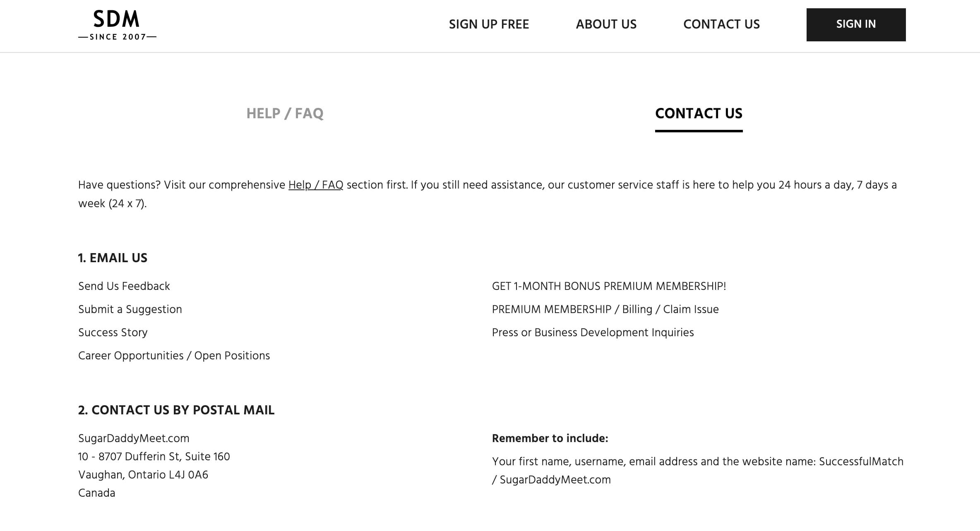Click the SDM Since 2007 logo
This screenshot has height=531, width=980.
[x=117, y=25]
